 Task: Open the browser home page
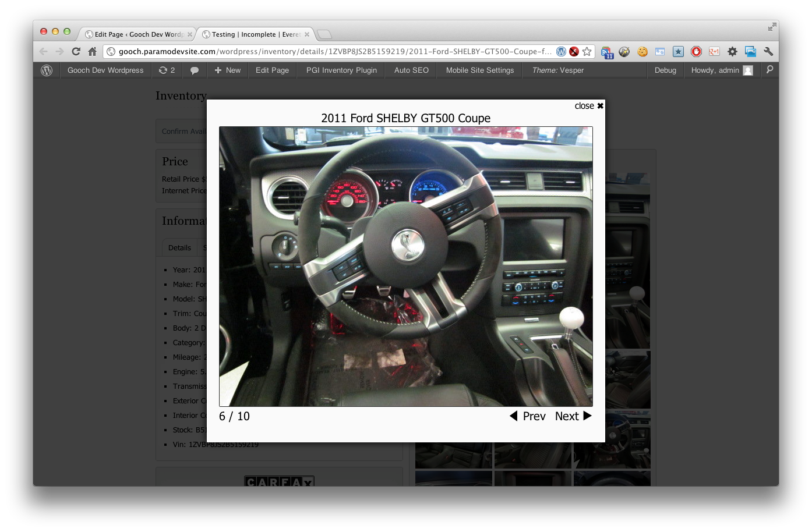click(x=92, y=52)
